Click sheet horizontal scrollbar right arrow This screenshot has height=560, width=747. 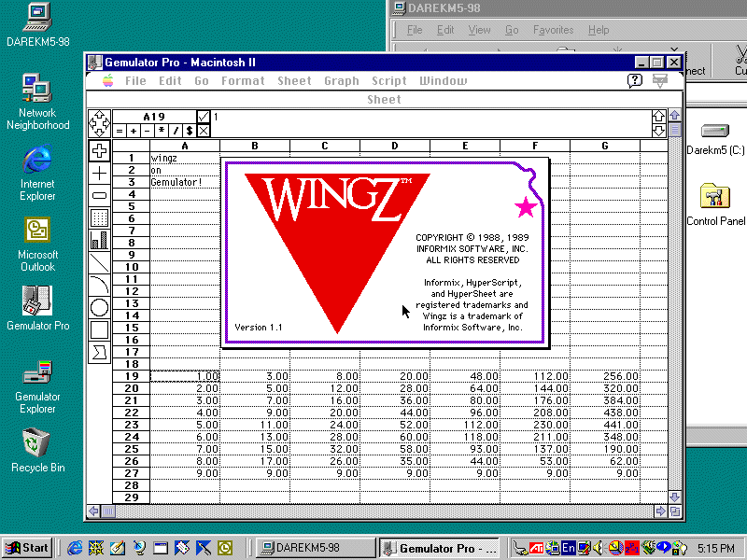point(660,511)
